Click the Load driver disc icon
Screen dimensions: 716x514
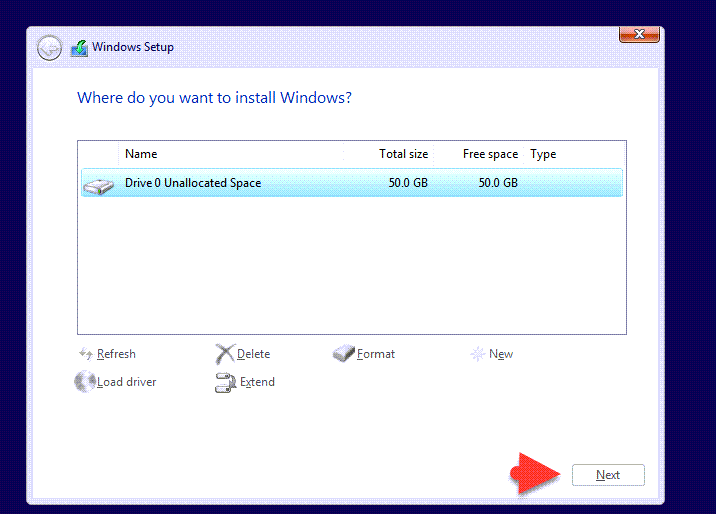[x=85, y=382]
